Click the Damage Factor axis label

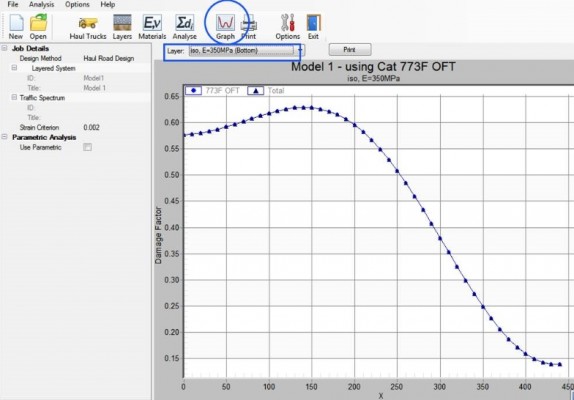click(x=158, y=235)
